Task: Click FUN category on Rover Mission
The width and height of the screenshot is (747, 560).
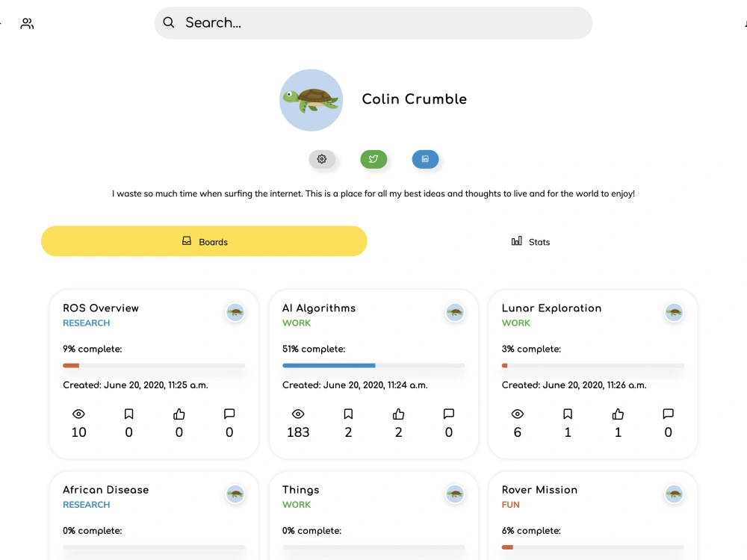Action: (x=511, y=505)
